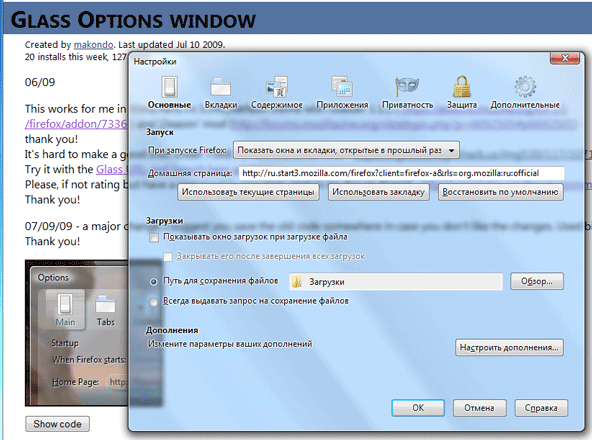The image size is (592, 440).
Task: Click the 'Запуск' section heading
Action: pyautogui.click(x=160, y=132)
